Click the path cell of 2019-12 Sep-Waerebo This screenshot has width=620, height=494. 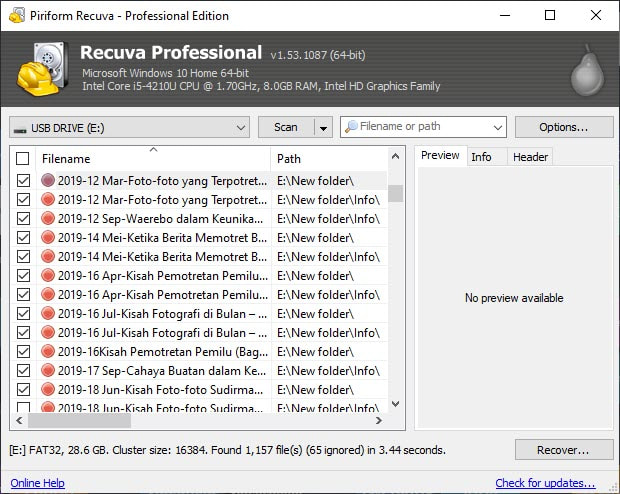pos(328,219)
